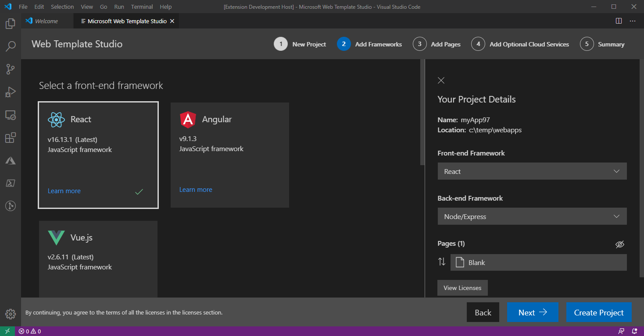Split the editor to the right
This screenshot has height=336, width=644.
619,21
